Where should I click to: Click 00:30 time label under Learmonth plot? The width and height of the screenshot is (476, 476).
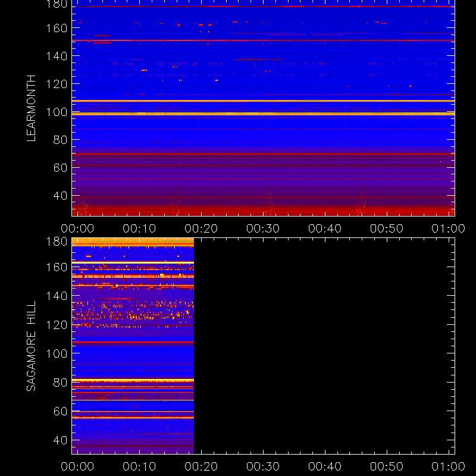point(263,228)
